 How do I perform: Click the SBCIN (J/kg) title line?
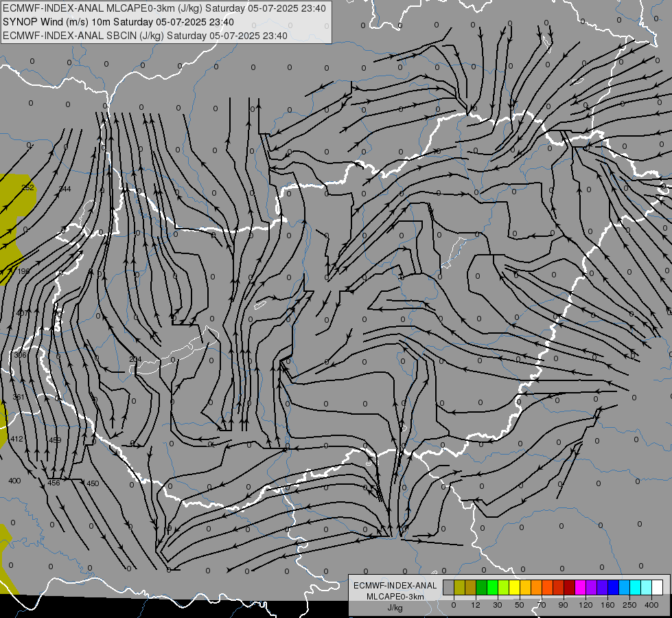click(x=145, y=36)
